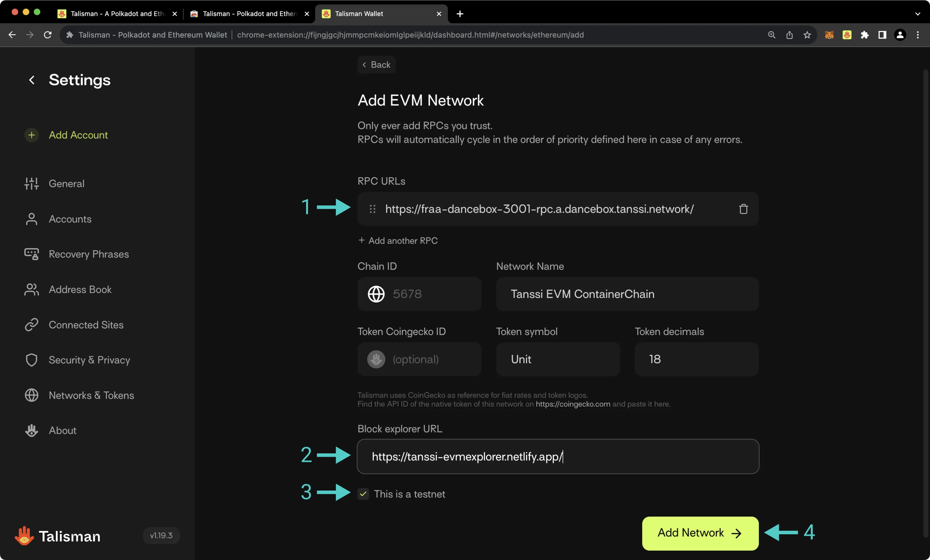Delete the RPC URL with trash icon

[x=743, y=209]
